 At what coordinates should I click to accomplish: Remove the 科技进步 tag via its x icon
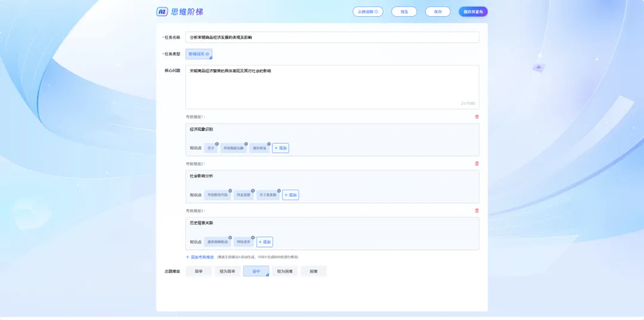pos(253,238)
